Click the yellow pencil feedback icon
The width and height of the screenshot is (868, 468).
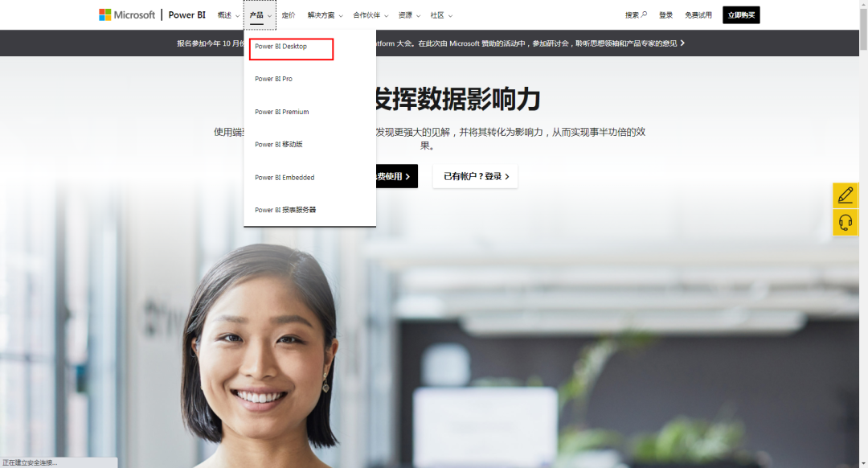845,195
